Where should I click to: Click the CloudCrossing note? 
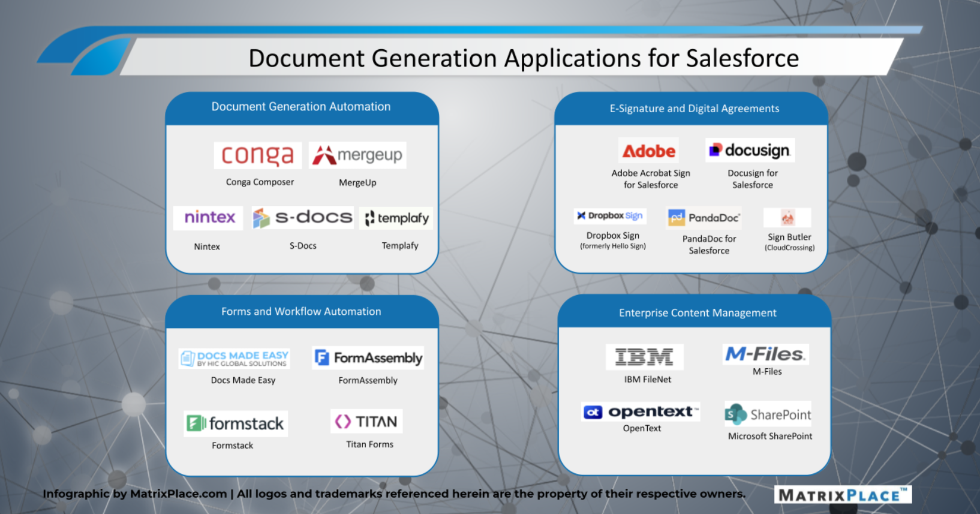pos(789,248)
